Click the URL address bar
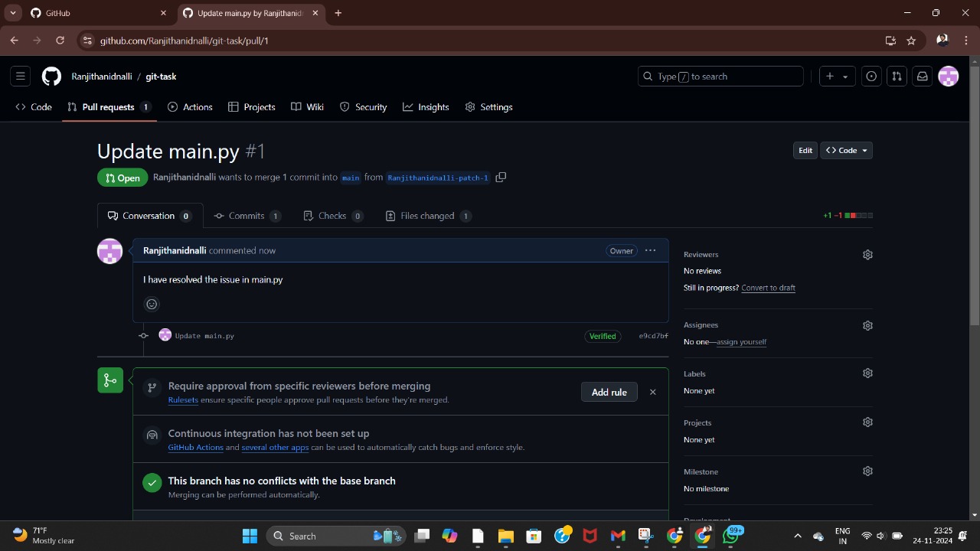 tap(490, 41)
